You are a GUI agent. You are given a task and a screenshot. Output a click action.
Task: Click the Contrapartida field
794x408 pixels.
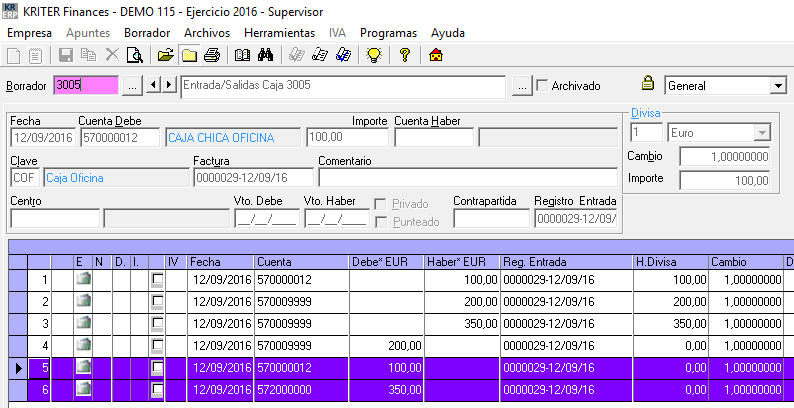click(491, 219)
